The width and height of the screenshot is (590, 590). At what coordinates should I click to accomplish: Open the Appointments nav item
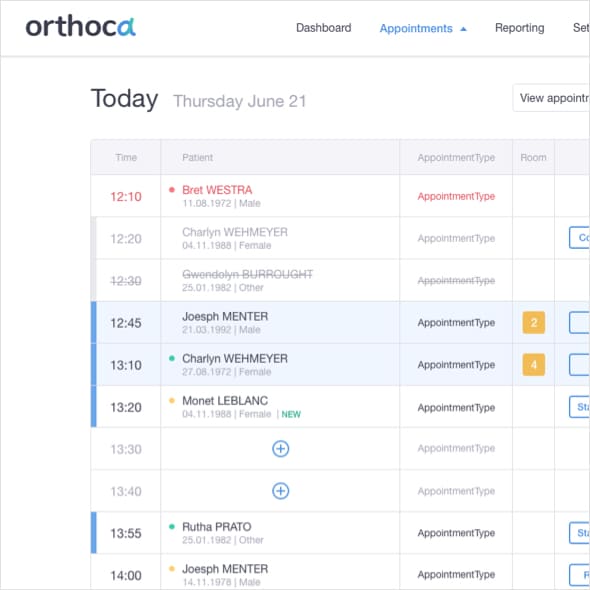coord(416,29)
